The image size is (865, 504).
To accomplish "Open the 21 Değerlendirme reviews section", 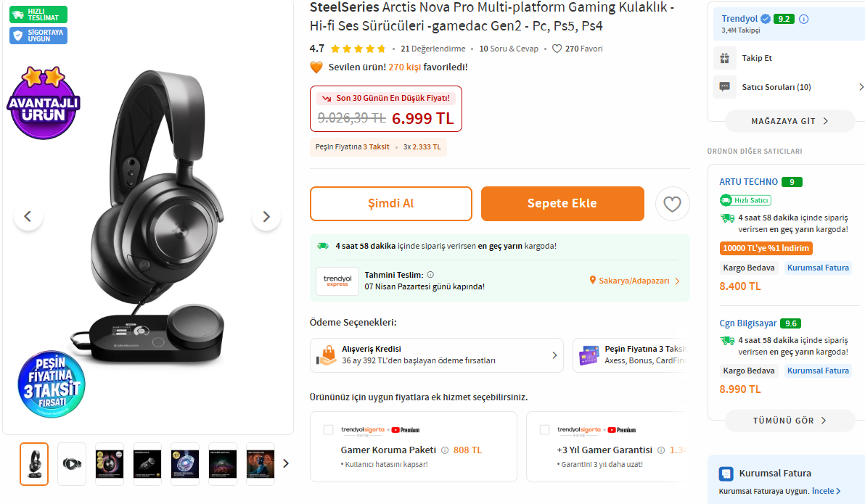I will point(432,49).
